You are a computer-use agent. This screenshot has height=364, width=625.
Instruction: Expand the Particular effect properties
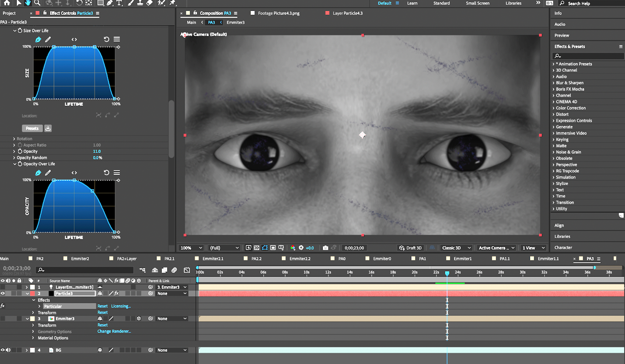pyautogui.click(x=39, y=306)
